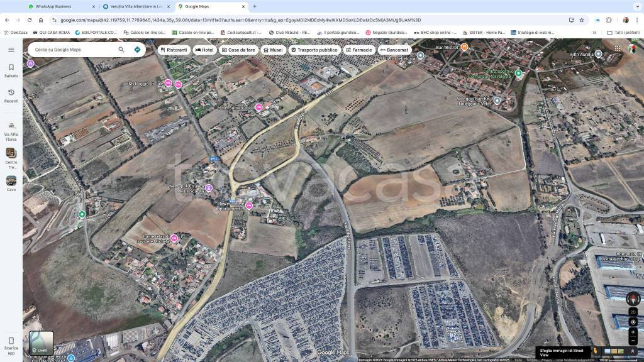This screenshot has width=644, height=362.
Task: Switch to the Vendita Villa bifamiliare tab
Action: [135, 6]
